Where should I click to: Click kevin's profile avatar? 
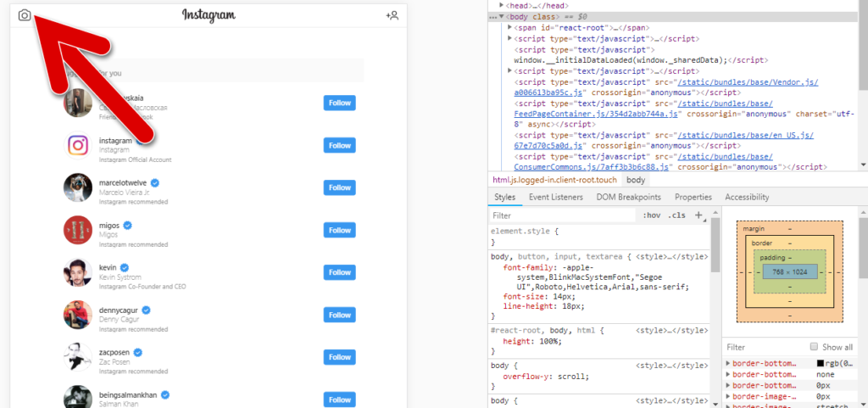pos(77,272)
